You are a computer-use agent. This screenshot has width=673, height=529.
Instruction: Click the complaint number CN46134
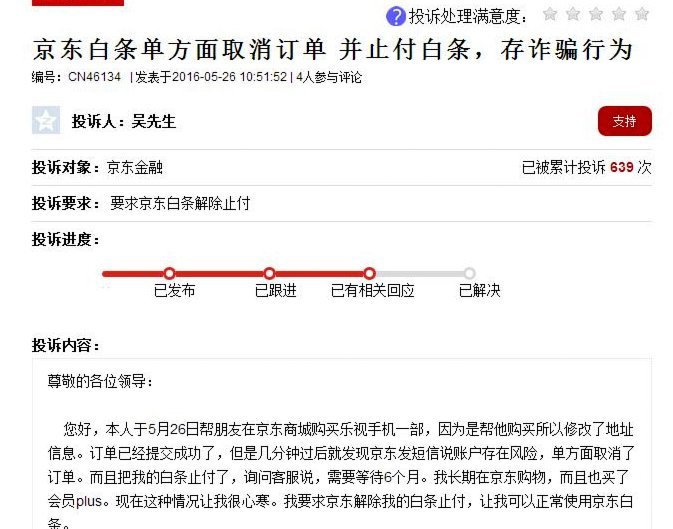click(x=94, y=77)
